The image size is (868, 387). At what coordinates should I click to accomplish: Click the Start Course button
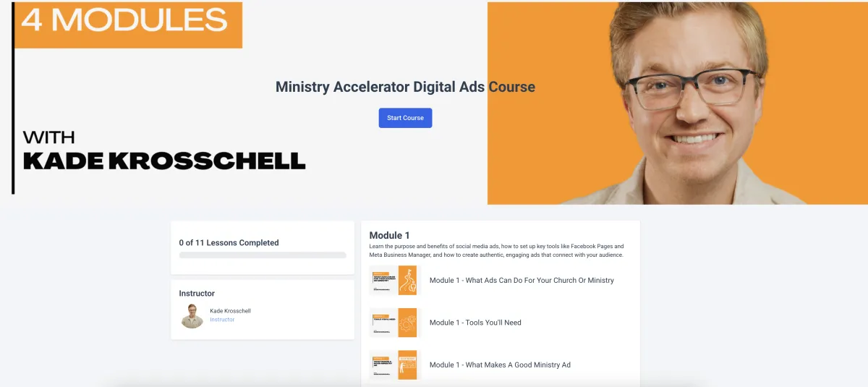coord(405,118)
